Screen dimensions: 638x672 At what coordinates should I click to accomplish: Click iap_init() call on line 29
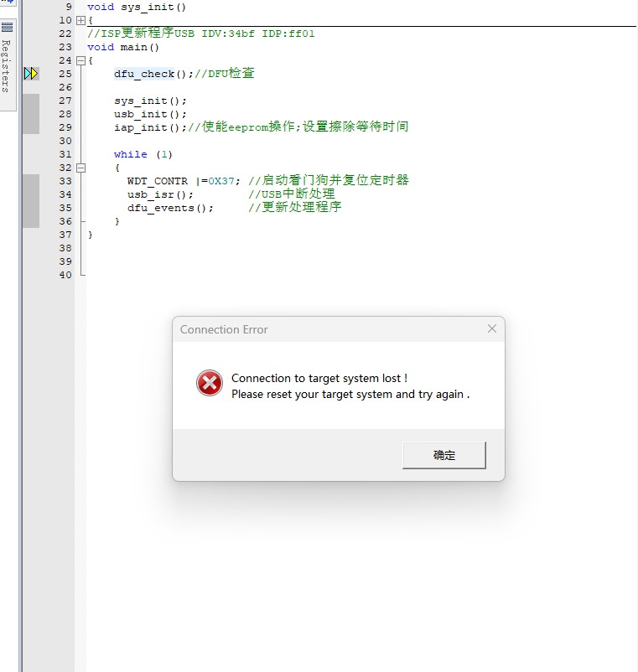coord(150,127)
